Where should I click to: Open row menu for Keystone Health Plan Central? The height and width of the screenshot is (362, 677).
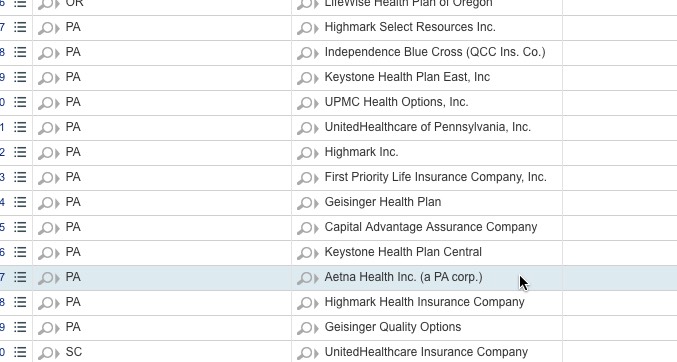tap(20, 252)
